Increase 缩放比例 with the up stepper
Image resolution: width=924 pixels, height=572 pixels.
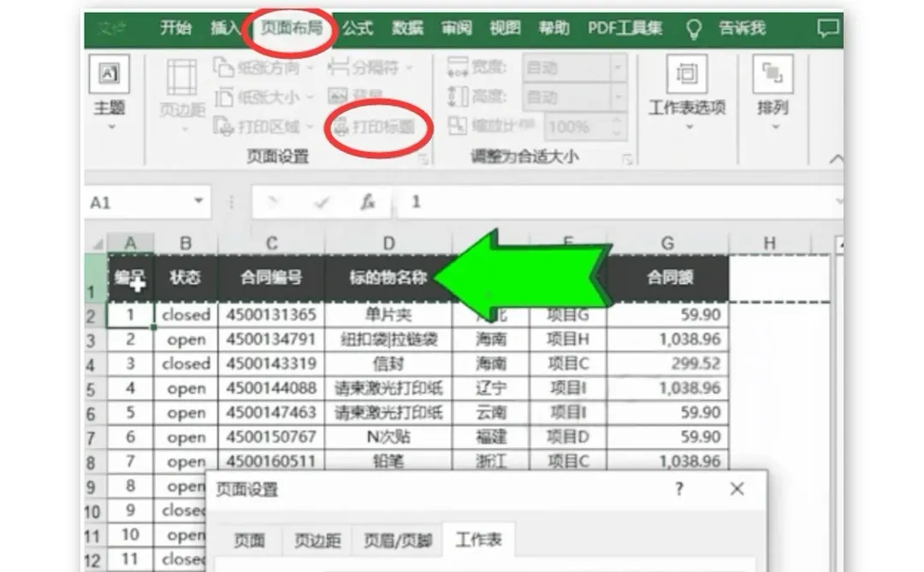coord(617,121)
